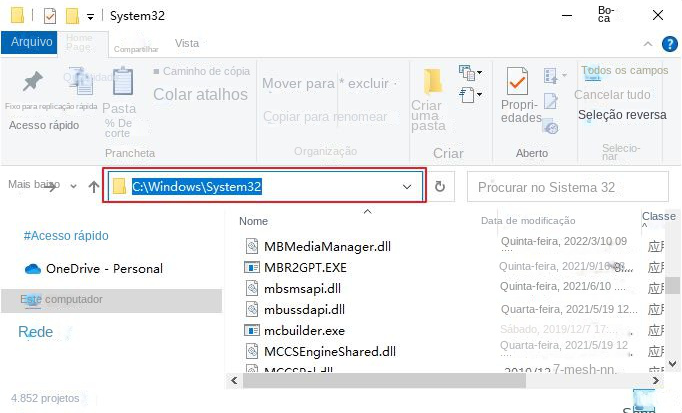The width and height of the screenshot is (682, 413).
Task: Switch to the Vista ribbon tab
Action: click(x=187, y=43)
